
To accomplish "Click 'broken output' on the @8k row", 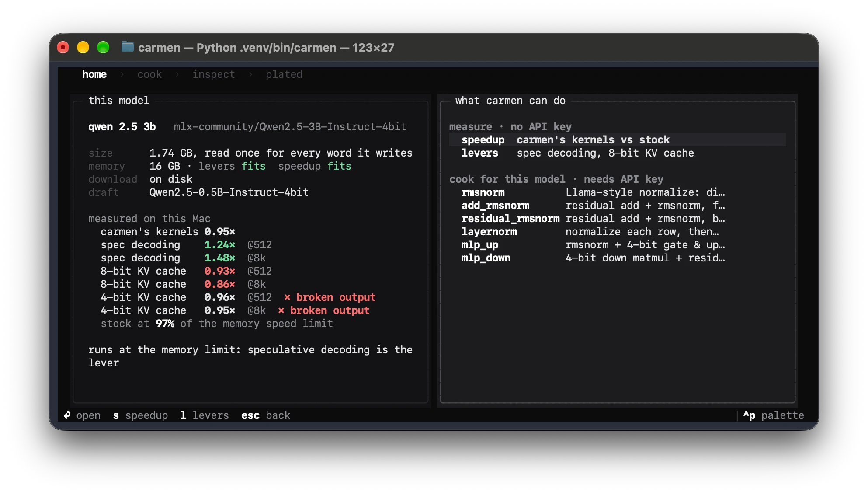I will (330, 310).
